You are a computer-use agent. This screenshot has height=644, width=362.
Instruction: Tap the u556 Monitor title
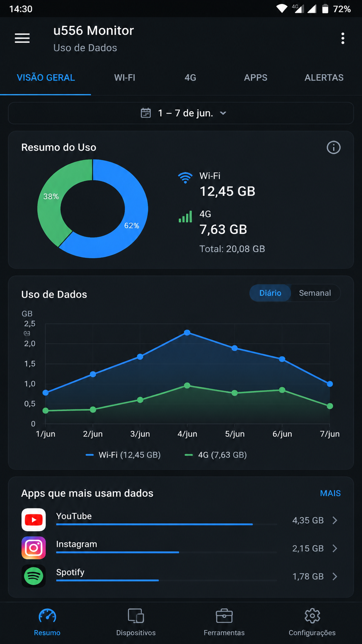(93, 30)
